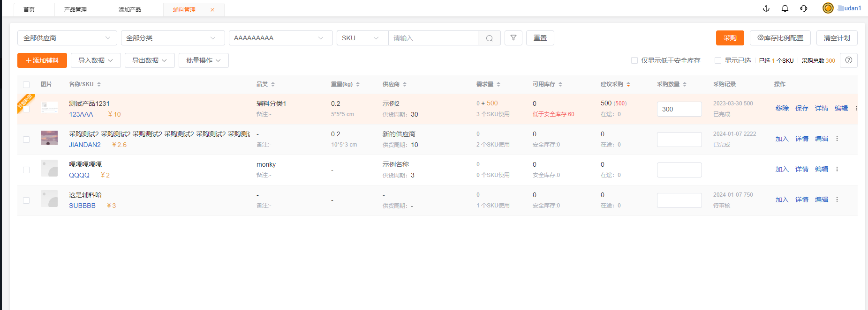Click the customer service headset icon
This screenshot has height=310, width=868.
coord(804,8)
